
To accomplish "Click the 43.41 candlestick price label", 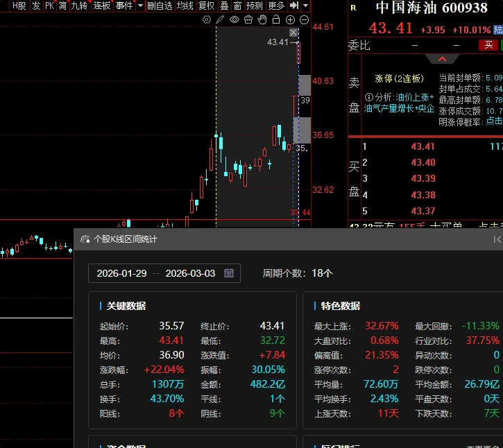I will pyautogui.click(x=278, y=42).
